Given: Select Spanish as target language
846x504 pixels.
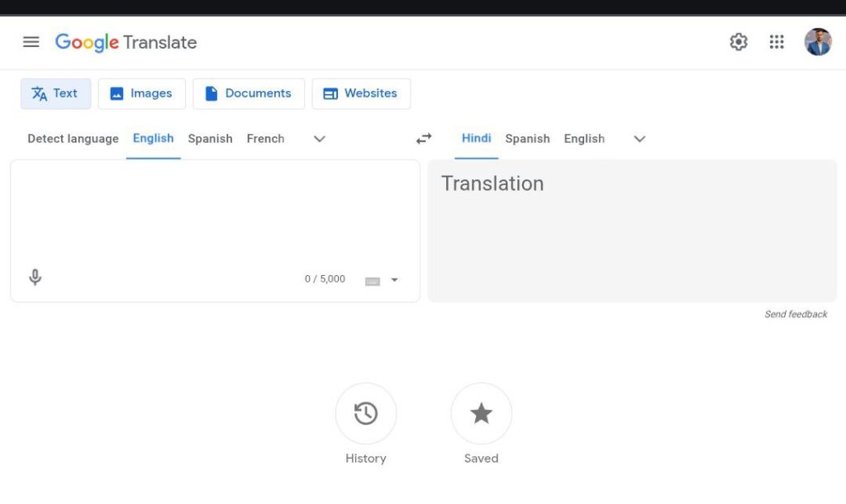Looking at the screenshot, I should [527, 139].
